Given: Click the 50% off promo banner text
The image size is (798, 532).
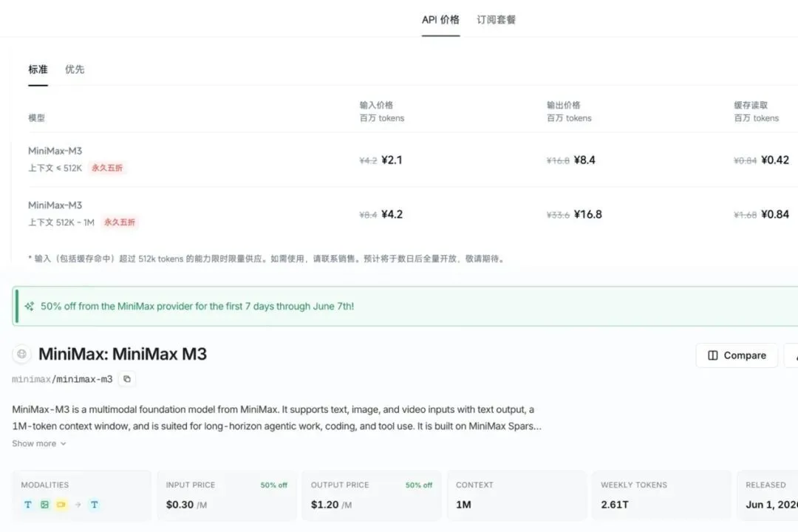Looking at the screenshot, I should 197,307.
